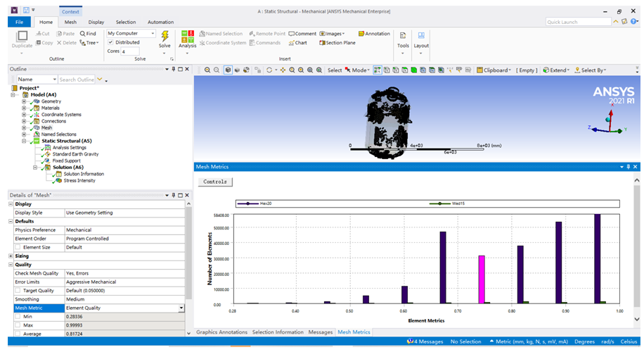Image resolution: width=644 pixels, height=352 pixels.
Task: Click the save icon in title bar
Action: coord(26,11)
